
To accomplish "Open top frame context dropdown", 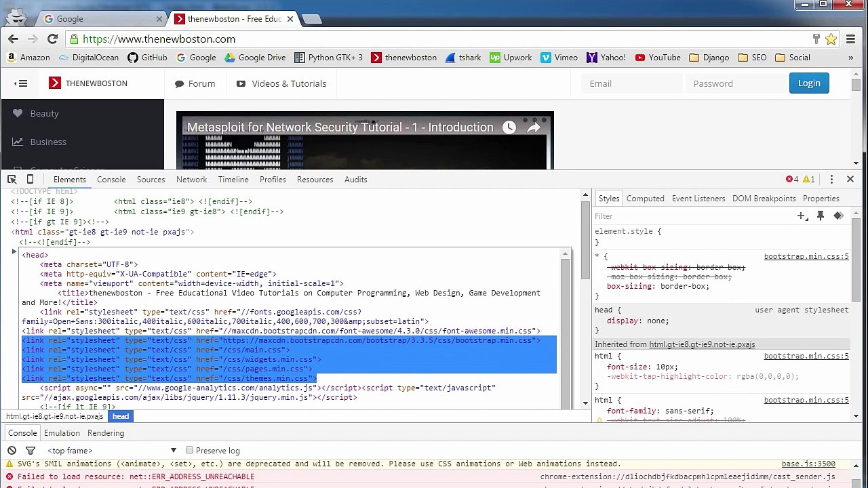I will pos(112,451).
